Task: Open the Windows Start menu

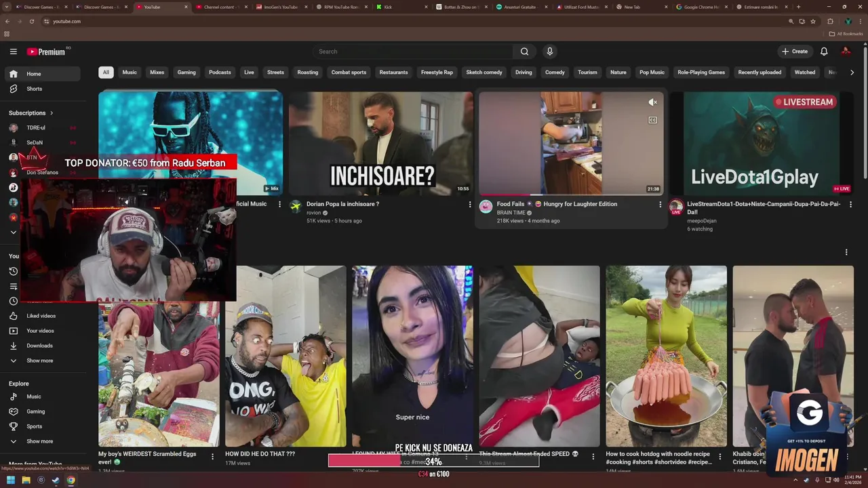Action: pyautogui.click(x=11, y=481)
